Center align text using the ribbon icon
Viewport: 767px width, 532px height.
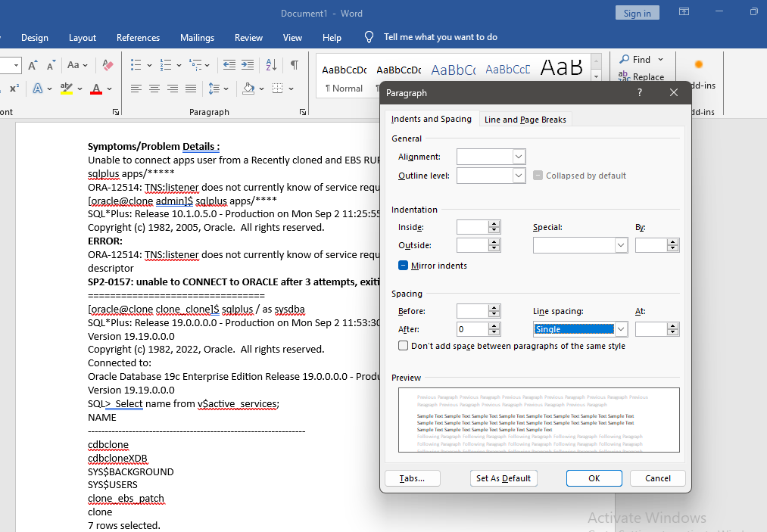154,89
